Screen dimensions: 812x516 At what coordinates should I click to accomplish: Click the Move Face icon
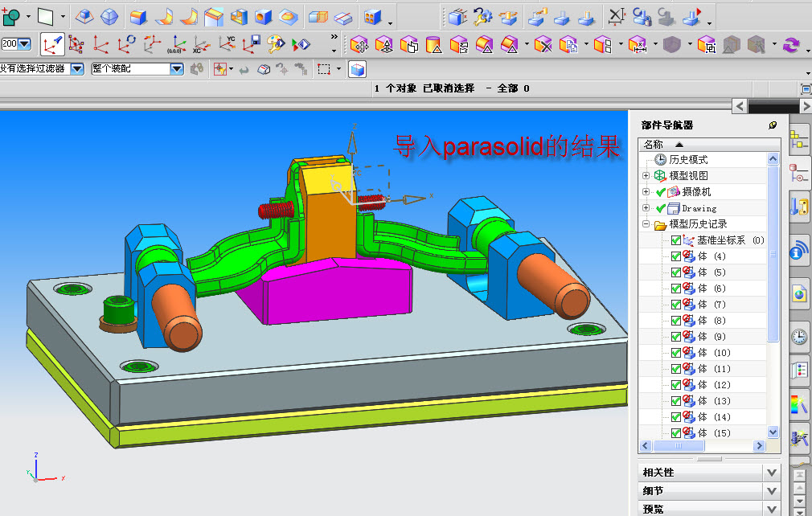click(359, 45)
